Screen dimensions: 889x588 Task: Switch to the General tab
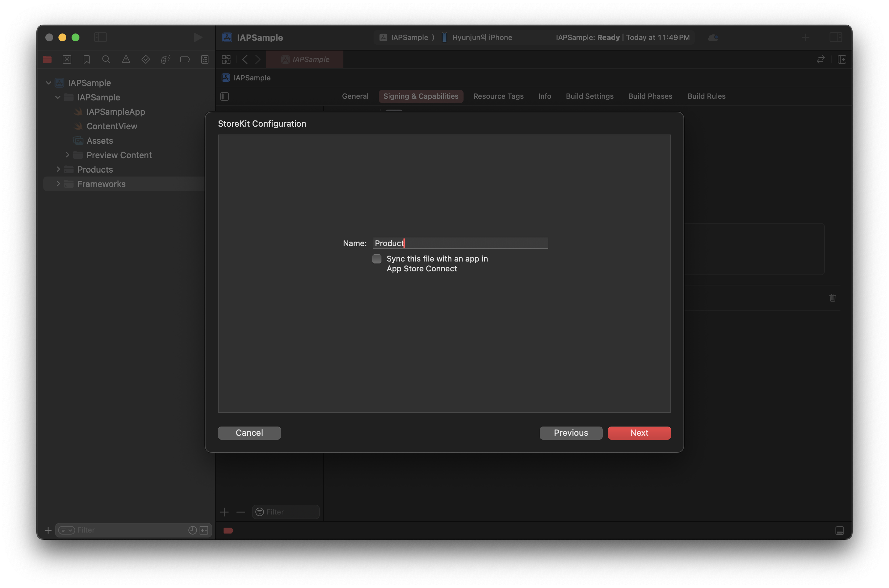click(x=355, y=96)
